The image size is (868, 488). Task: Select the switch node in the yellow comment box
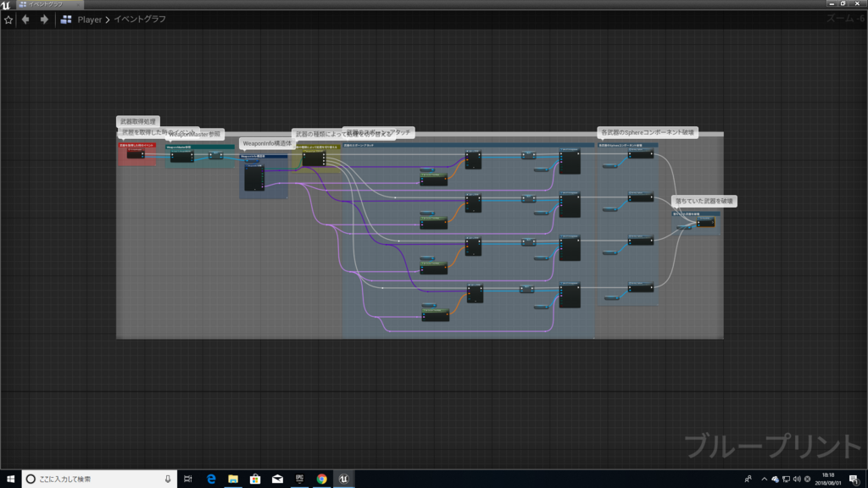click(x=314, y=158)
